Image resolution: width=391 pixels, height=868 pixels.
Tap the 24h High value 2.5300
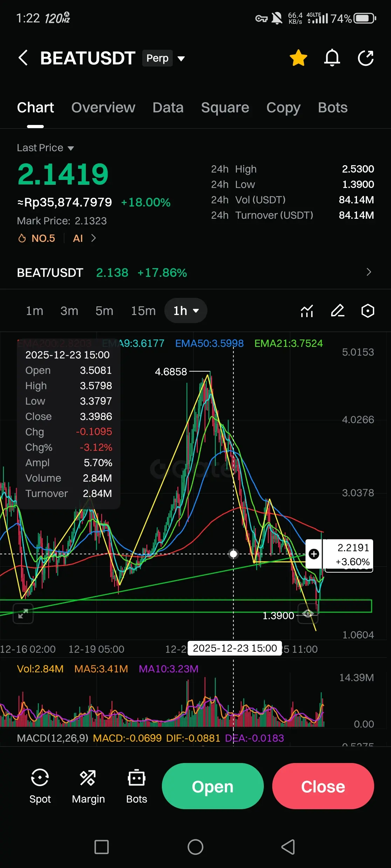click(x=358, y=169)
